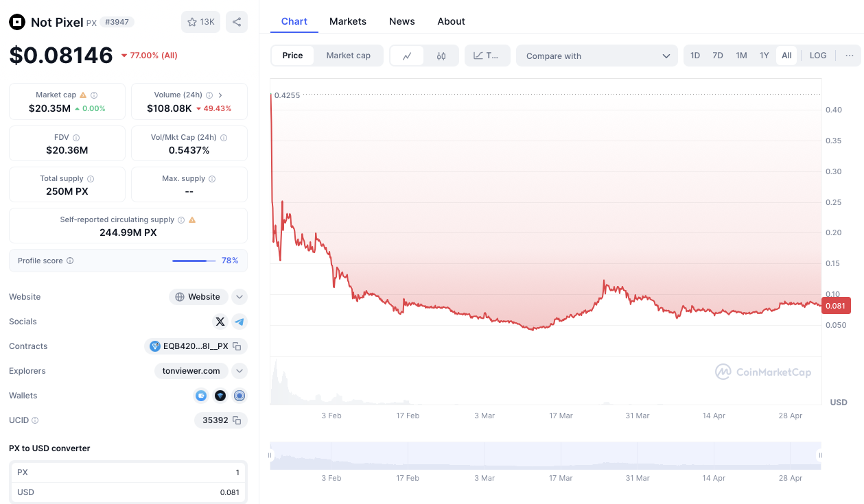This screenshot has height=504, width=864.
Task: Open the X (Twitter) social link
Action: (x=220, y=322)
